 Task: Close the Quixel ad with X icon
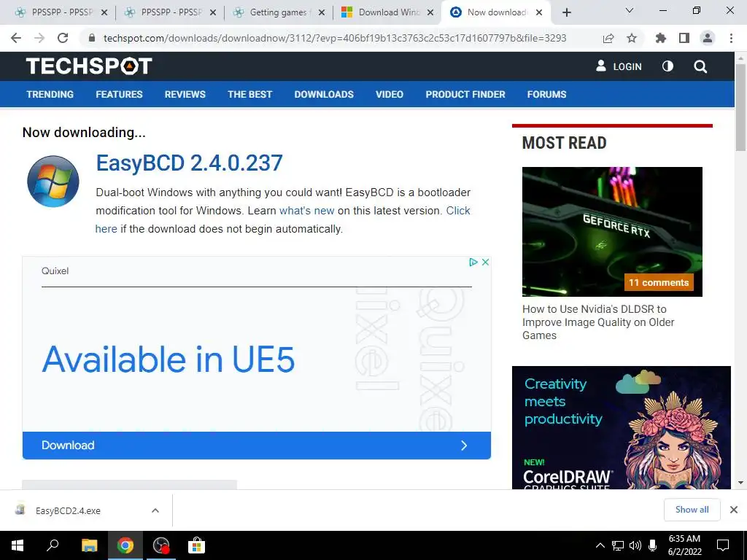pyautogui.click(x=485, y=262)
